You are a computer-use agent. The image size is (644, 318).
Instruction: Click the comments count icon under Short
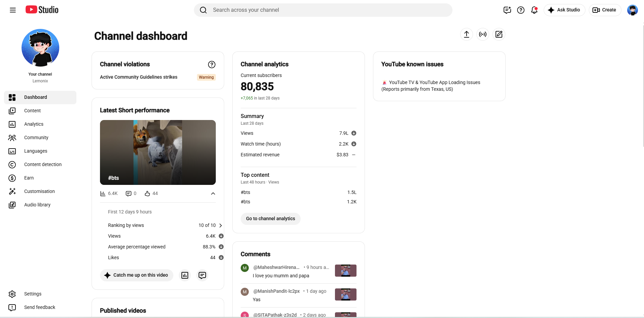pyautogui.click(x=129, y=194)
